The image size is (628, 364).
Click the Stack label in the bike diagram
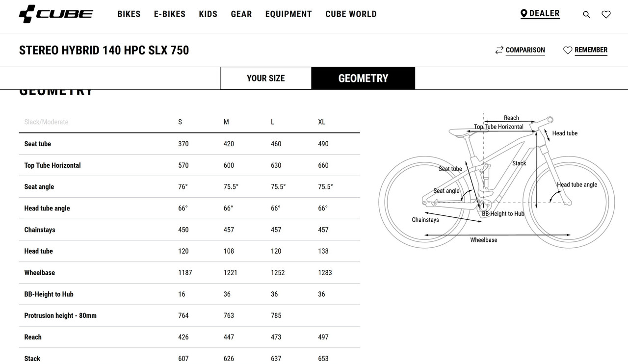tap(519, 163)
